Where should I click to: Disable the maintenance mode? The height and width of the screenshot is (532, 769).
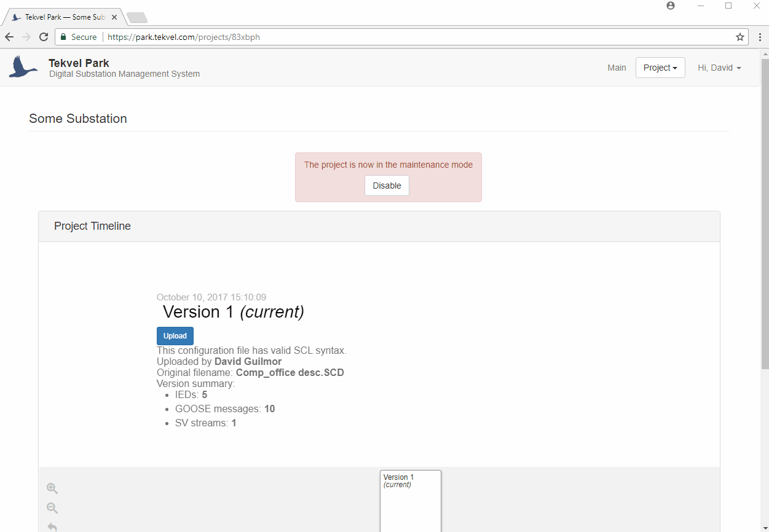387,186
